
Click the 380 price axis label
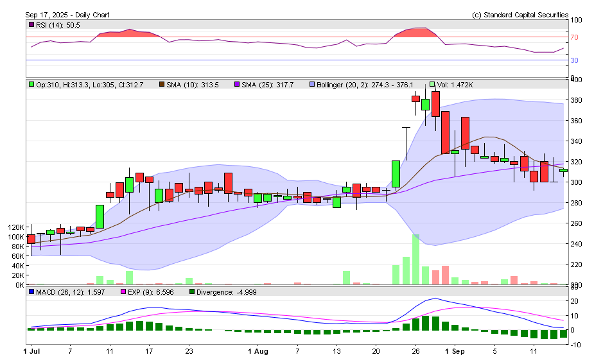pos(577,100)
